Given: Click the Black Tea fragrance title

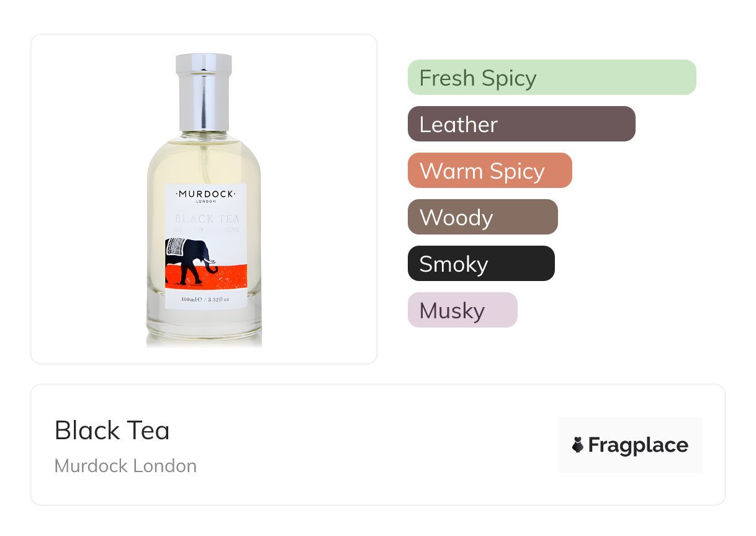Looking at the screenshot, I should (x=112, y=431).
